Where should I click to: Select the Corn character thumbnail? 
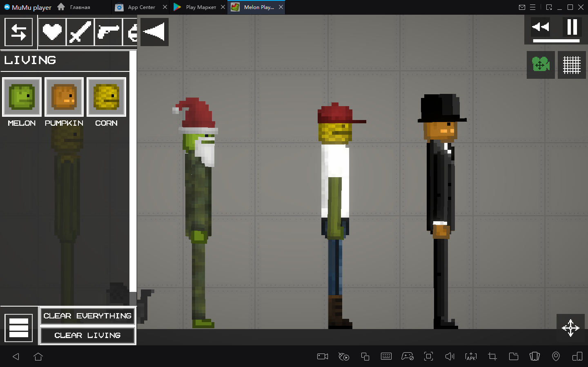106,97
